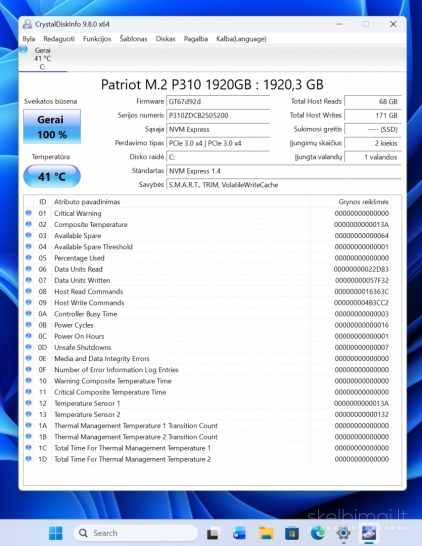Click the Grynos reikšmės column header

pyautogui.click(x=350, y=202)
